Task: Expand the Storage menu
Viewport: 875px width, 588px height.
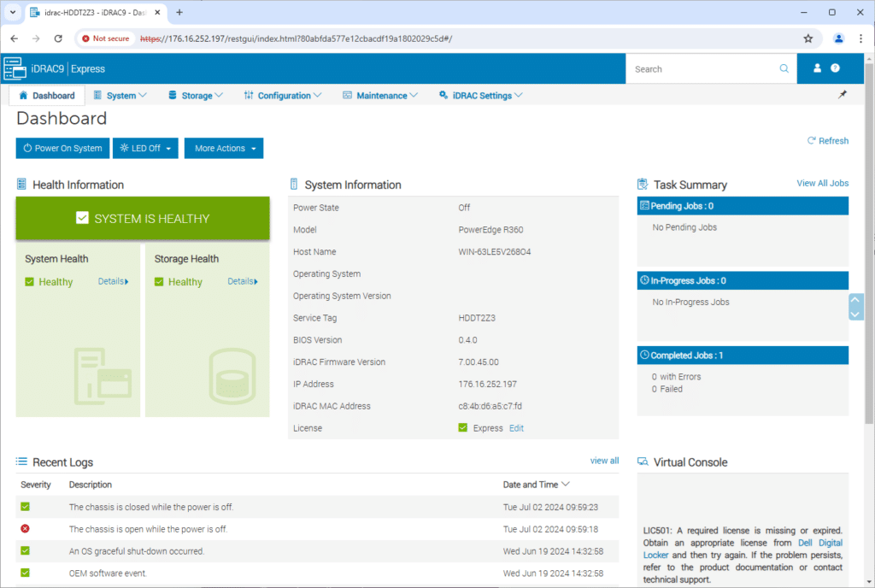Action: 196,96
